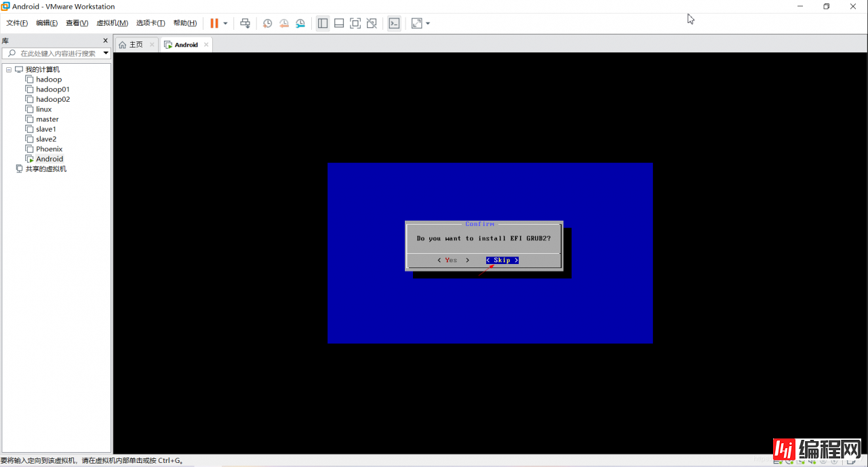The height and width of the screenshot is (467, 868).
Task: Open the 文件(F) menu
Action: [17, 23]
